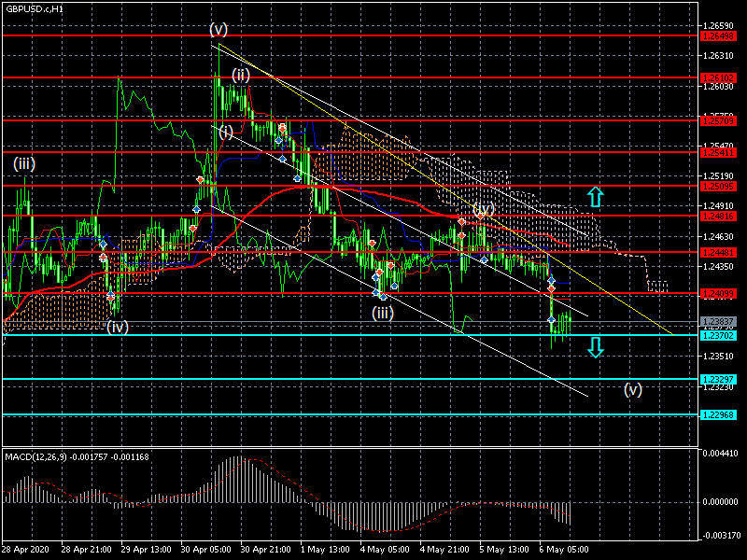Click the 1.26030 price axis value
Image resolution: width=747 pixels, height=560 pixels.
(x=718, y=86)
